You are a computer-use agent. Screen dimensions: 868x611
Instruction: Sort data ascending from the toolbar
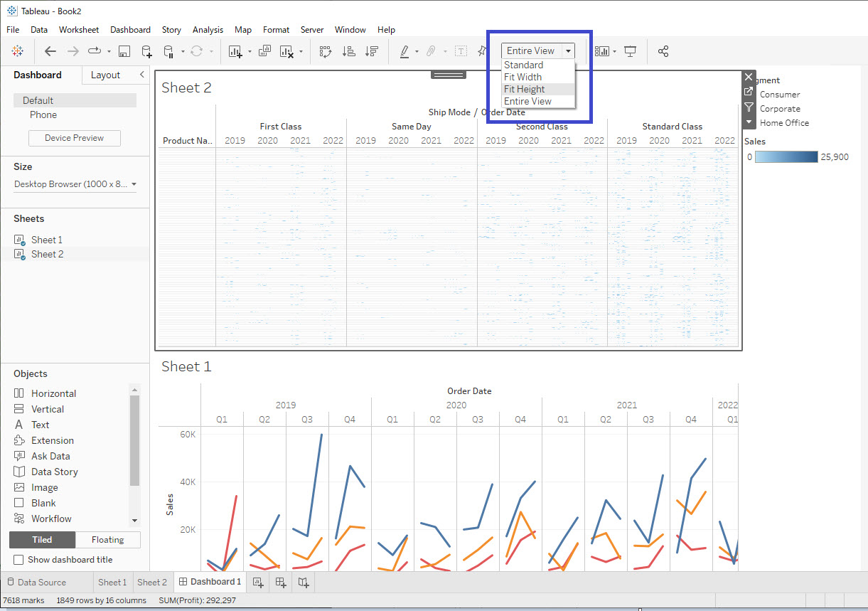[347, 51]
